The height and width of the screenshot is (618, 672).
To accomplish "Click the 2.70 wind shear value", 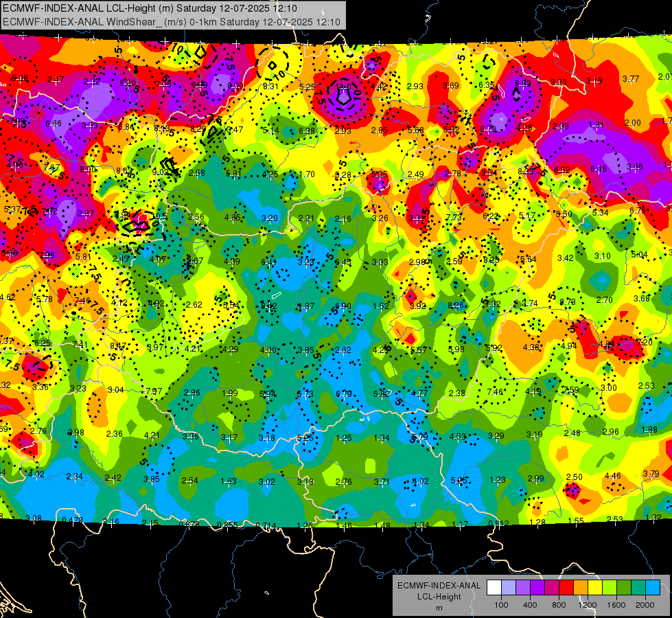I will 605,300.
